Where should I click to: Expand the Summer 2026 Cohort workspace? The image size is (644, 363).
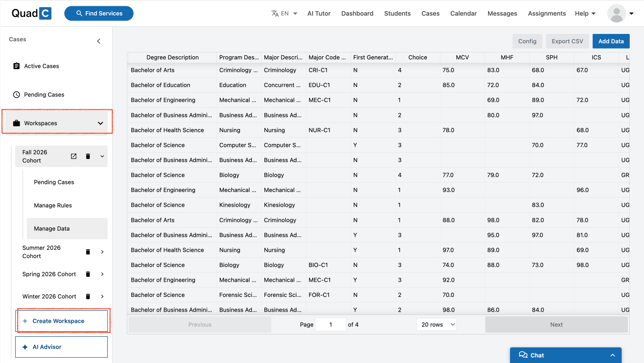pyautogui.click(x=102, y=252)
